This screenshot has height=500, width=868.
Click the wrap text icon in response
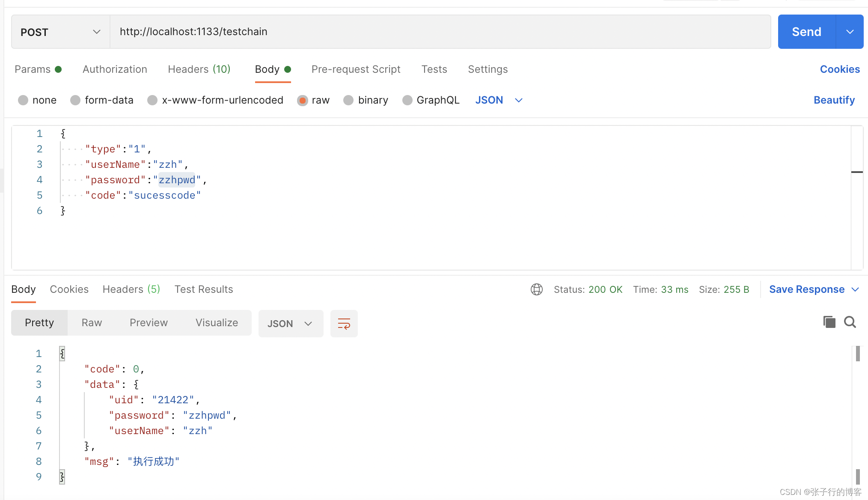click(x=344, y=324)
